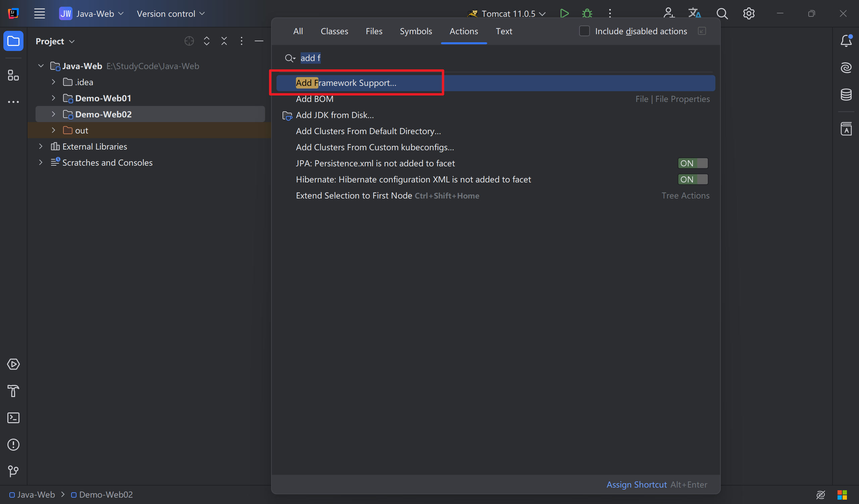This screenshot has height=504, width=859.
Task: Open the Notifications bell
Action: point(846,41)
